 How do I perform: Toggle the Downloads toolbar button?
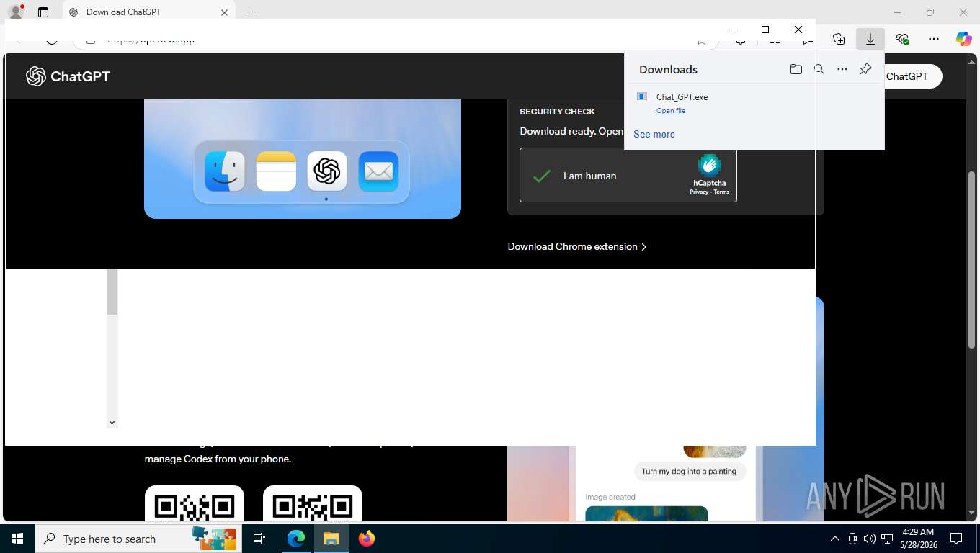(x=870, y=39)
